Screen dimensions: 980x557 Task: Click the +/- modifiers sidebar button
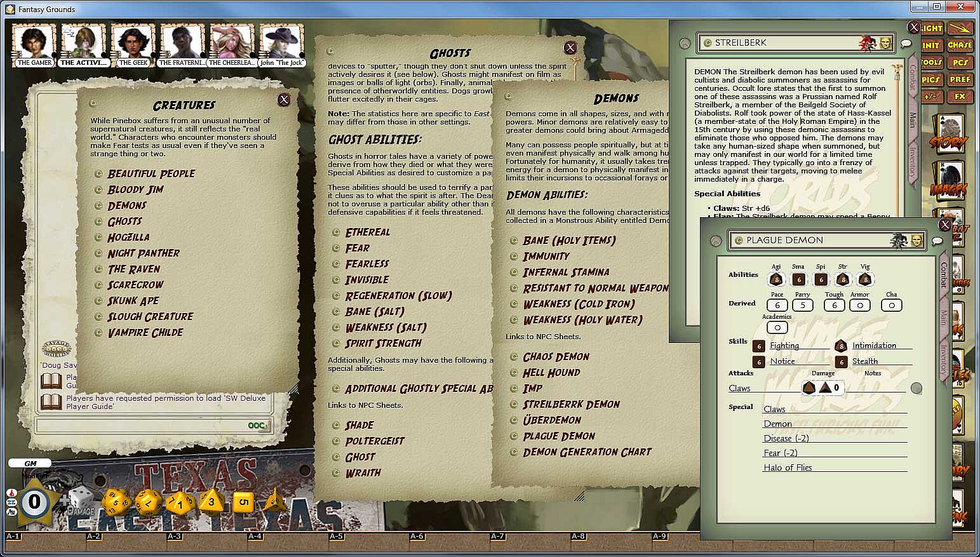pos(931,97)
